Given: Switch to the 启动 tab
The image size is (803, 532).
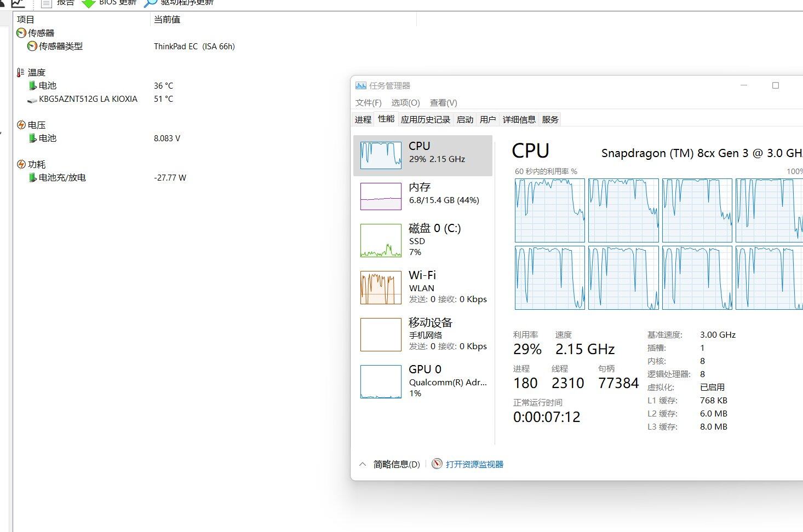Looking at the screenshot, I should (465, 120).
